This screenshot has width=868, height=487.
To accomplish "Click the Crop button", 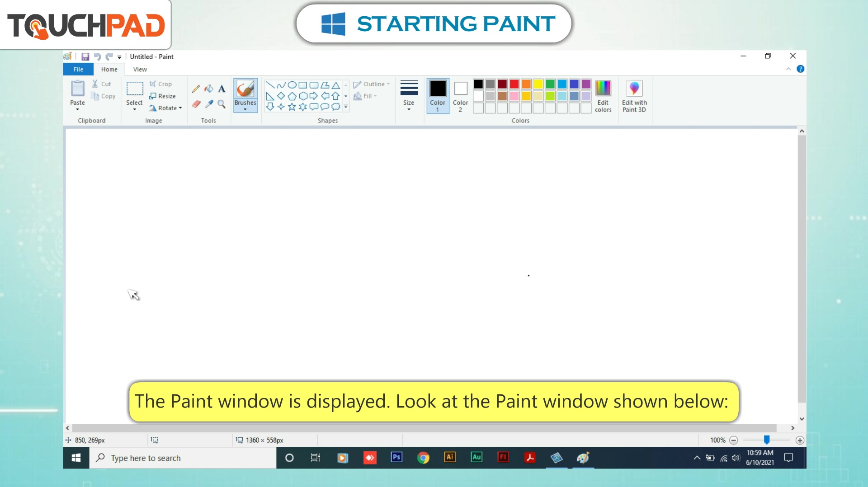I will pyautogui.click(x=160, y=84).
